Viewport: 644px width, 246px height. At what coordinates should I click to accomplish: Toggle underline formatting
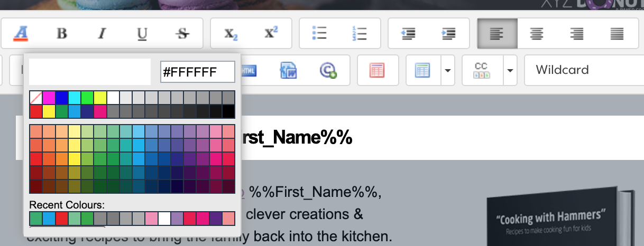(142, 34)
